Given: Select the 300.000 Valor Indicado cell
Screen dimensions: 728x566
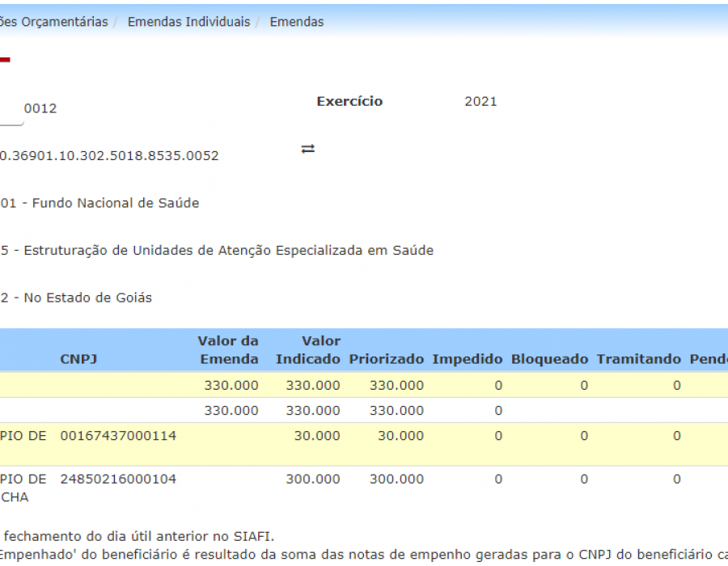Looking at the screenshot, I should coord(313,479).
